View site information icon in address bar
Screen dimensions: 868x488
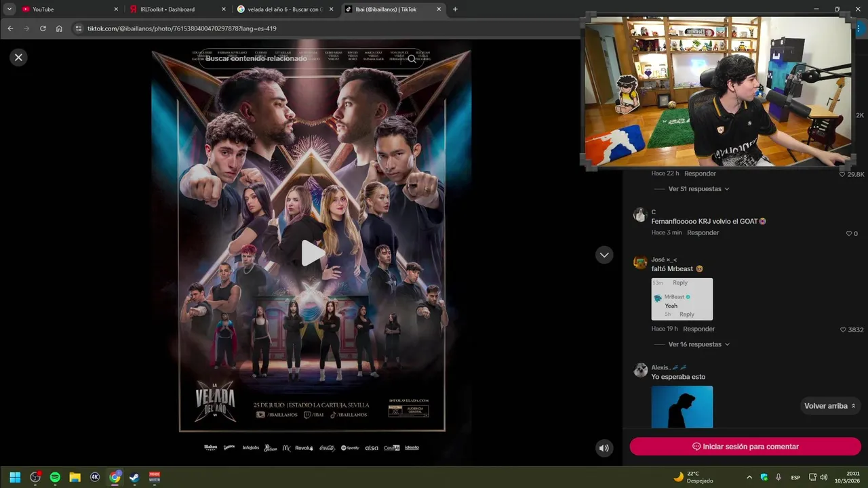[x=79, y=28]
